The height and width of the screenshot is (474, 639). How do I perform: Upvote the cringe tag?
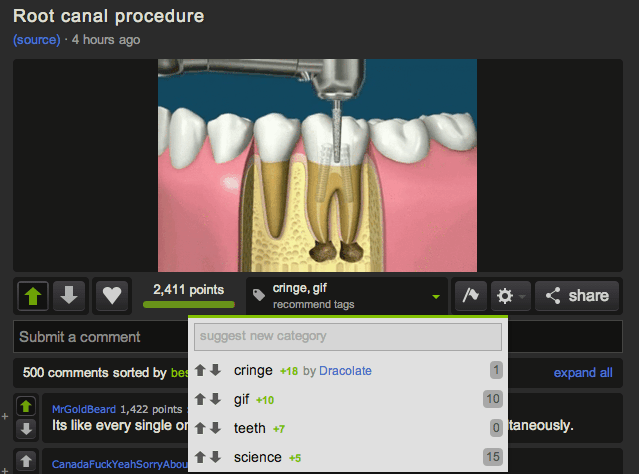[200, 370]
